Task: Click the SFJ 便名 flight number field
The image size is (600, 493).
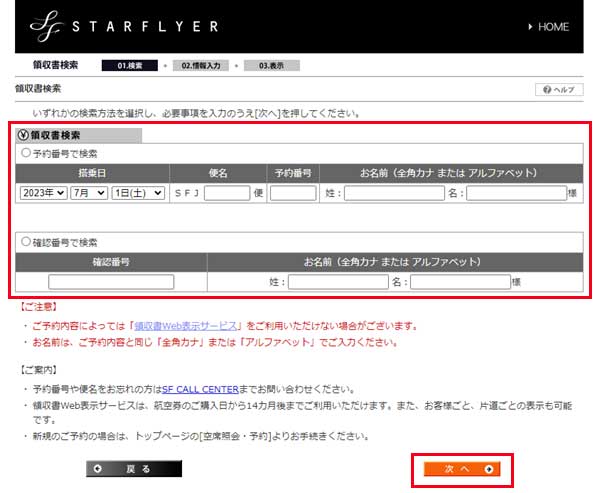Action: coord(227,193)
